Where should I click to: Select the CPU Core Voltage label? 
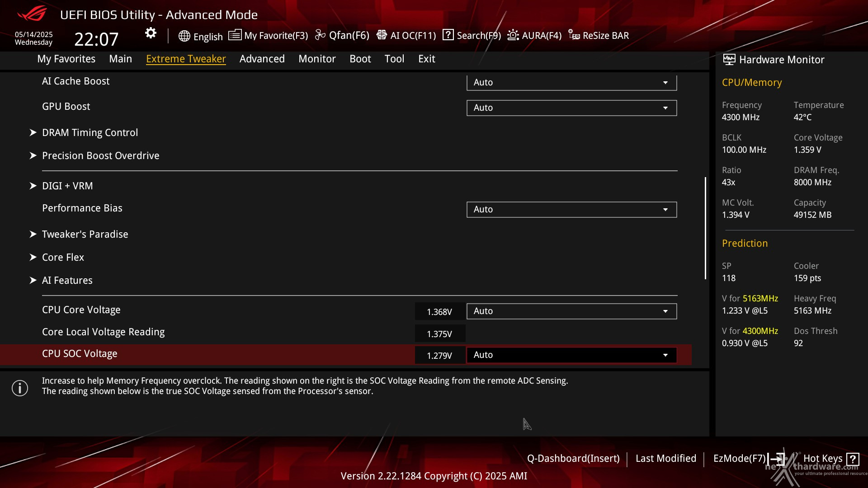81,310
